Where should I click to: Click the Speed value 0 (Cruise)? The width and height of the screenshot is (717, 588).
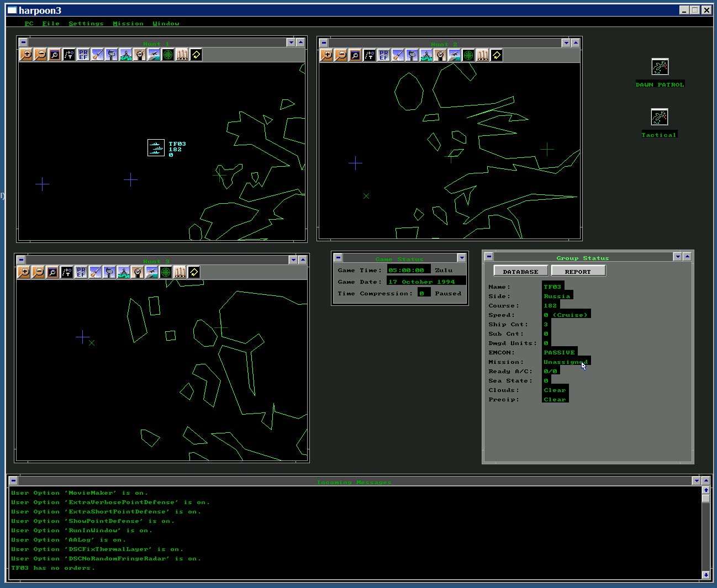(x=566, y=315)
